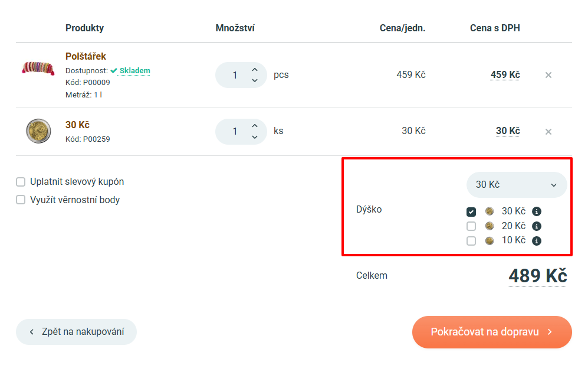
Task: Increase 30 Kč item quantity
Action: point(255,126)
